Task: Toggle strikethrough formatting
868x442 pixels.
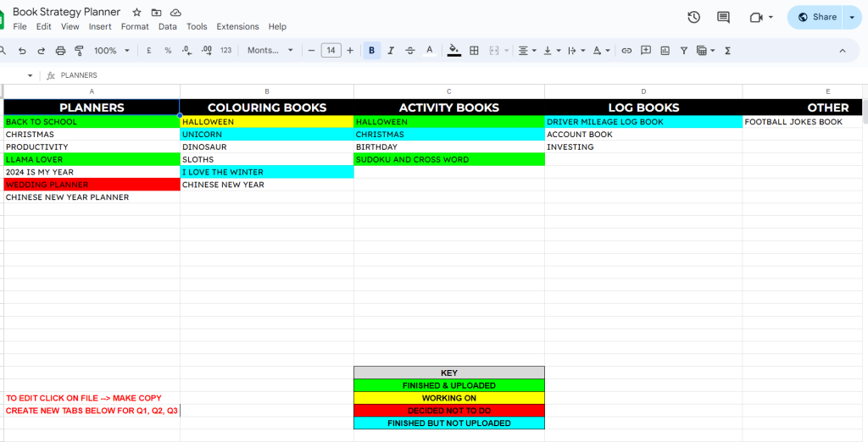Action: tap(410, 50)
